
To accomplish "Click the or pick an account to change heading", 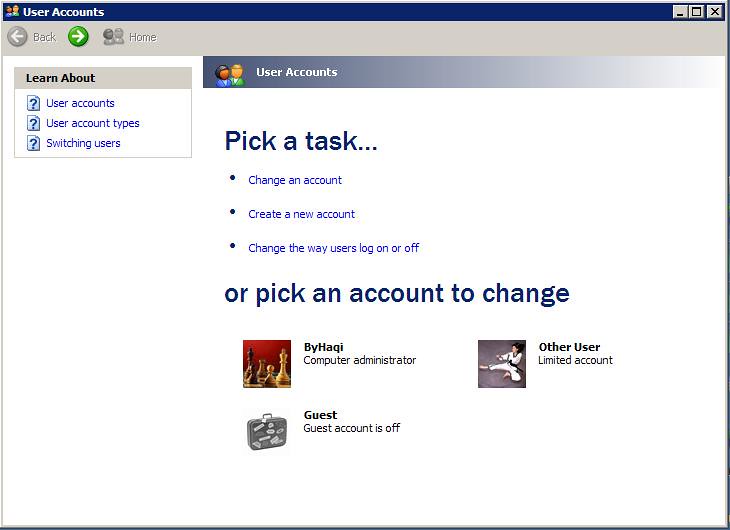I will (397, 294).
